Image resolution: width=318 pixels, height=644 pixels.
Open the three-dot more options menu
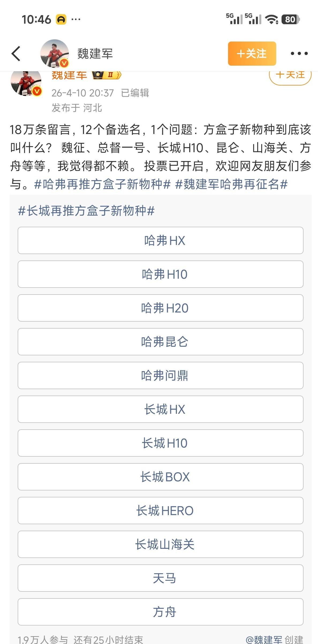299,53
